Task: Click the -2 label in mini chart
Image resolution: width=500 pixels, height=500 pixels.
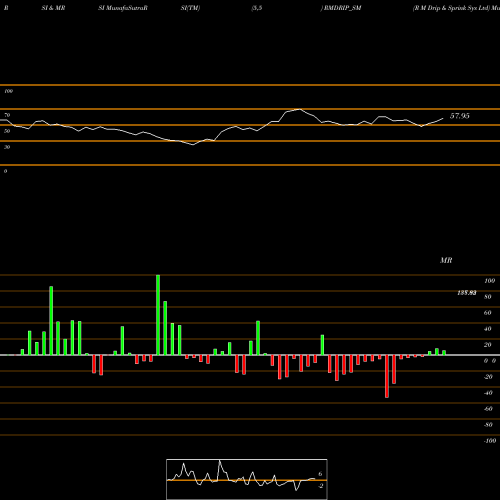Action: pyautogui.click(x=320, y=486)
